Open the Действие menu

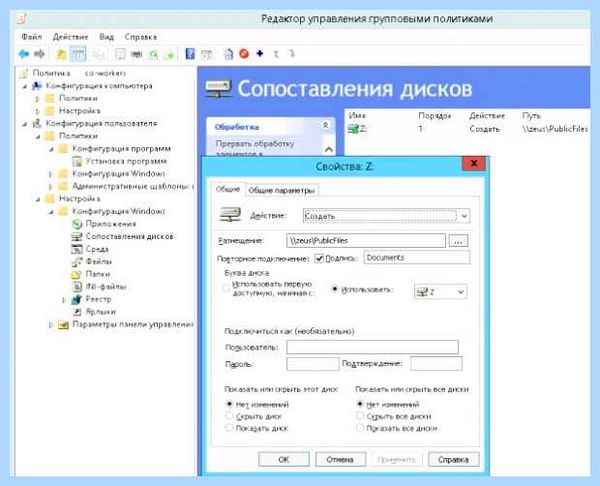[x=70, y=37]
